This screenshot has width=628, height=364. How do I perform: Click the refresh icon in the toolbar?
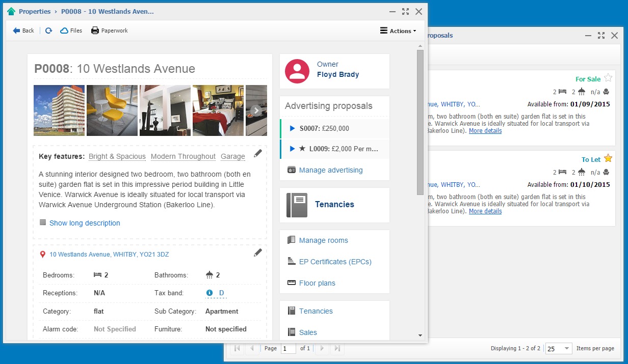[x=48, y=31]
